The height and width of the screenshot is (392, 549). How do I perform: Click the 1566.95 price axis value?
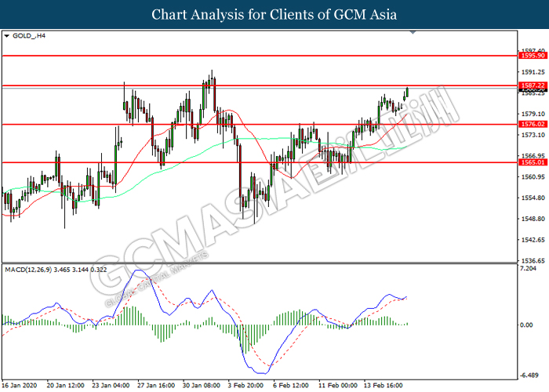coord(533,156)
